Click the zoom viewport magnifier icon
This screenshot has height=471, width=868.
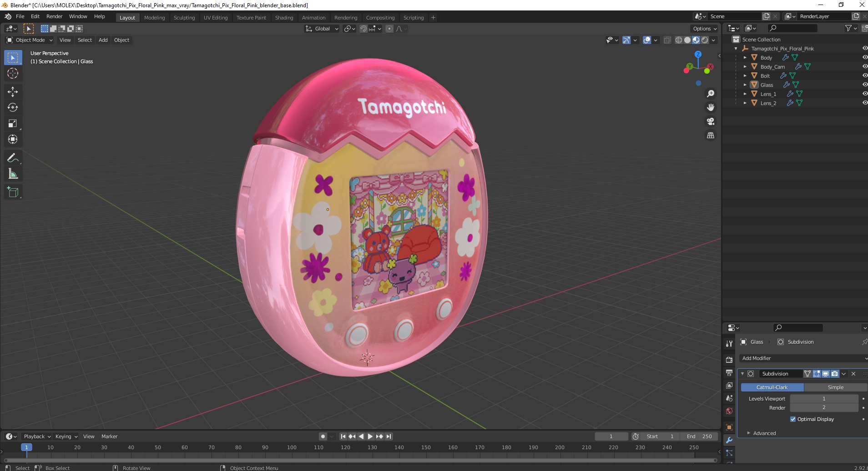click(x=710, y=94)
